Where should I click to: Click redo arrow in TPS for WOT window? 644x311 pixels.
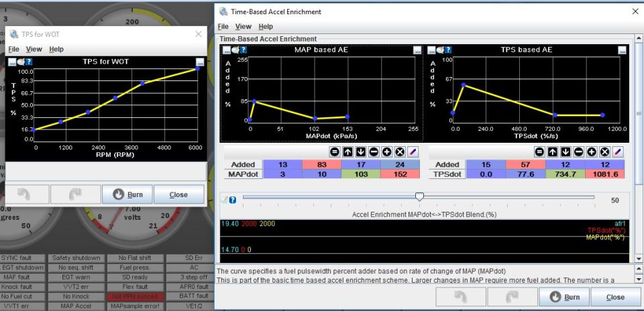76,194
